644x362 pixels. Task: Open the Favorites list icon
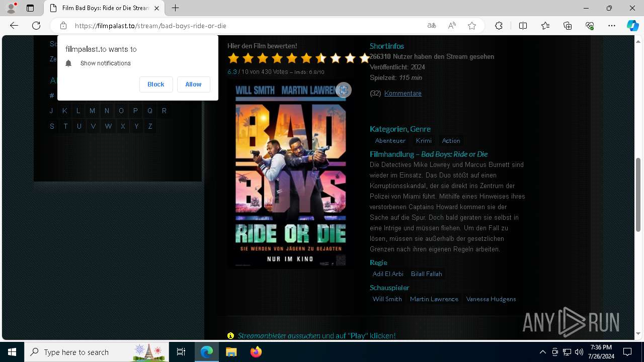[x=545, y=26]
